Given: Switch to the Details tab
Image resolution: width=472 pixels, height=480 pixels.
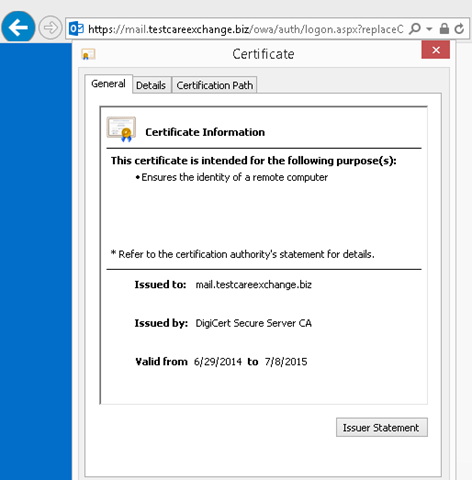Looking at the screenshot, I should (x=151, y=85).
